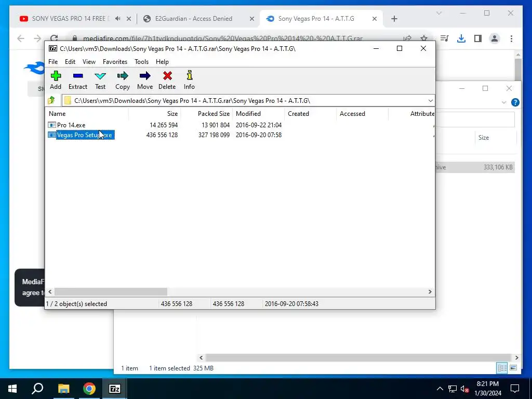Click the red Delete toolbar icon
This screenshot has height=399, width=532.
pos(167,80)
